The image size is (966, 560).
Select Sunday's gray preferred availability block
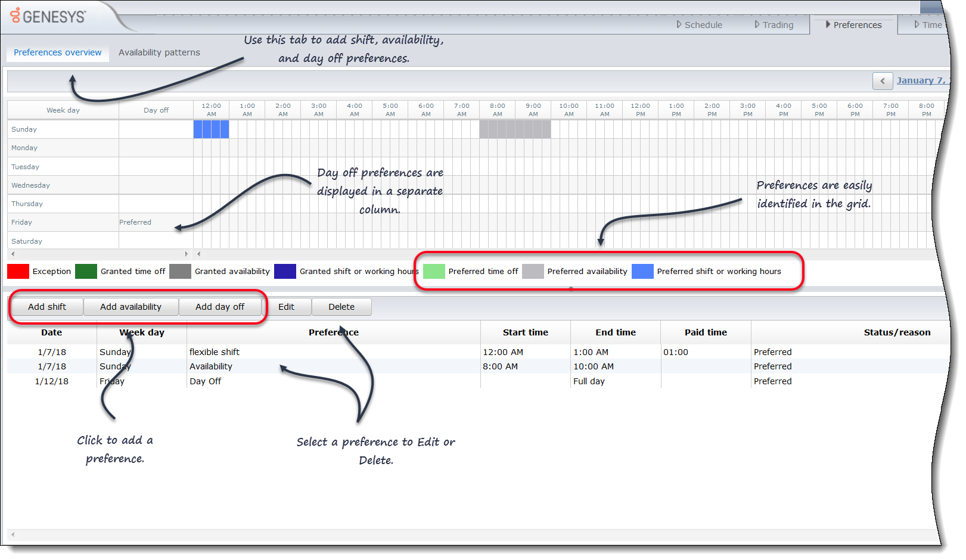[x=515, y=129]
